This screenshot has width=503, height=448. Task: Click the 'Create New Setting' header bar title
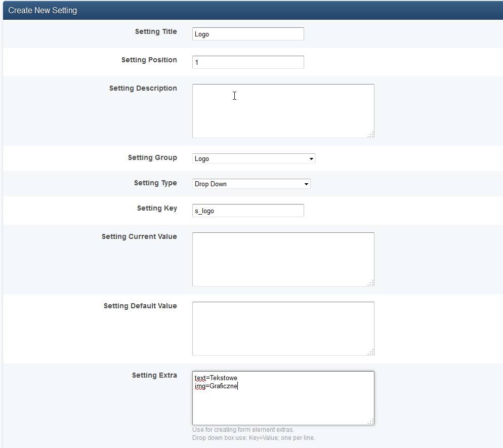pyautogui.click(x=43, y=10)
